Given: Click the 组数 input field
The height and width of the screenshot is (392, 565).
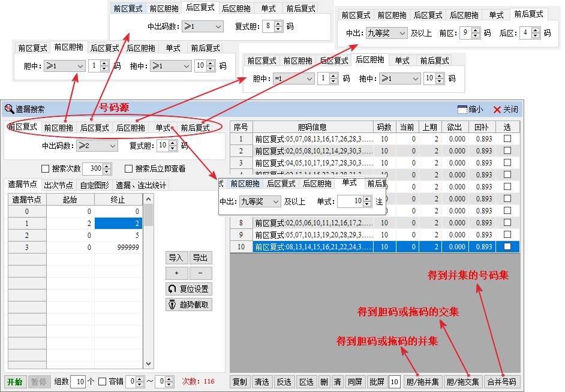Looking at the screenshot, I should pyautogui.click(x=77, y=381).
